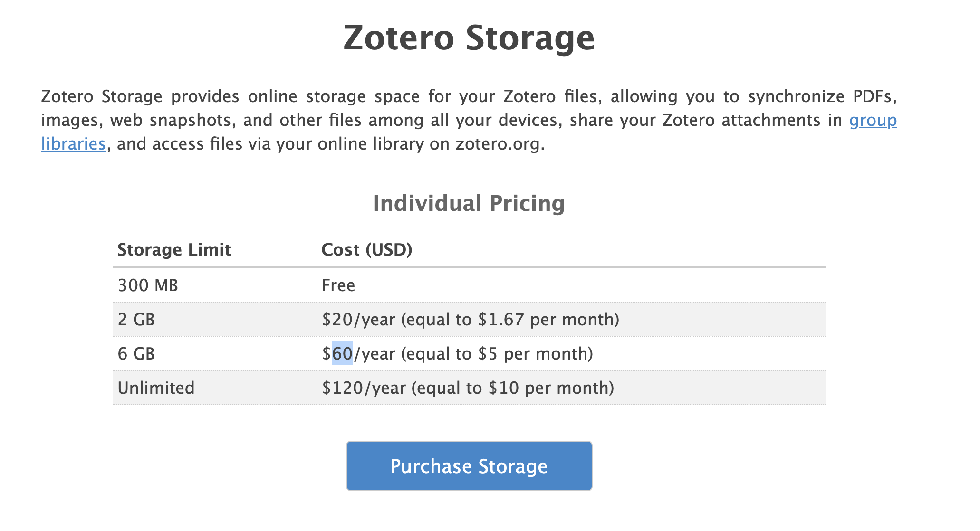Click the Individual Pricing heading
Viewport: 980px width, 531px height.
coord(469,203)
